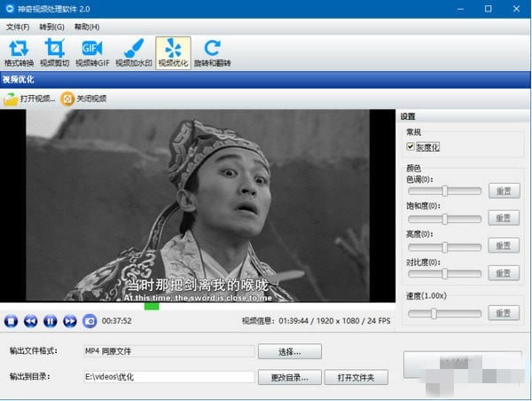The height and width of the screenshot is (401, 532).
Task: Click the 速度 speed slider
Action: 444,313
